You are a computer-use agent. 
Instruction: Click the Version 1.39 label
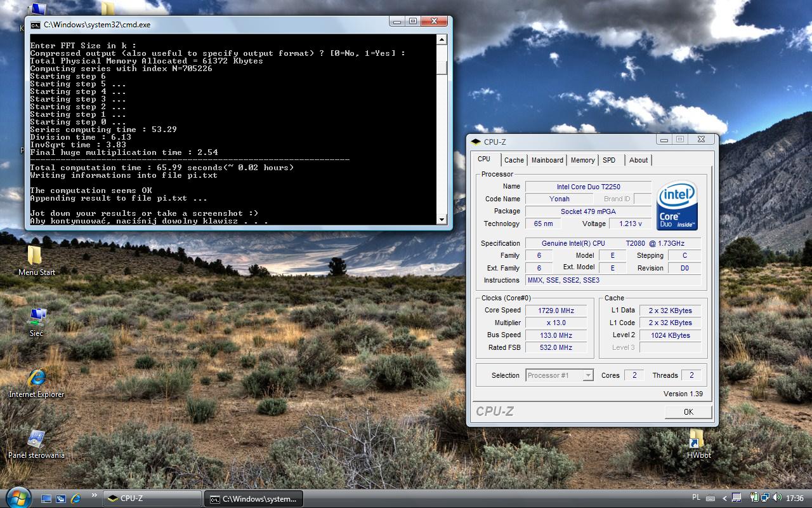[683, 394]
